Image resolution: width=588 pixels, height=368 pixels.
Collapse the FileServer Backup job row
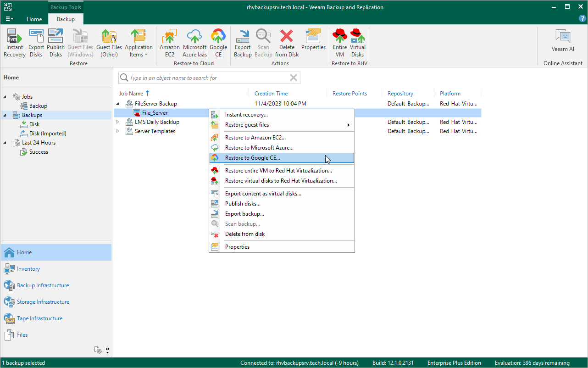[117, 104]
